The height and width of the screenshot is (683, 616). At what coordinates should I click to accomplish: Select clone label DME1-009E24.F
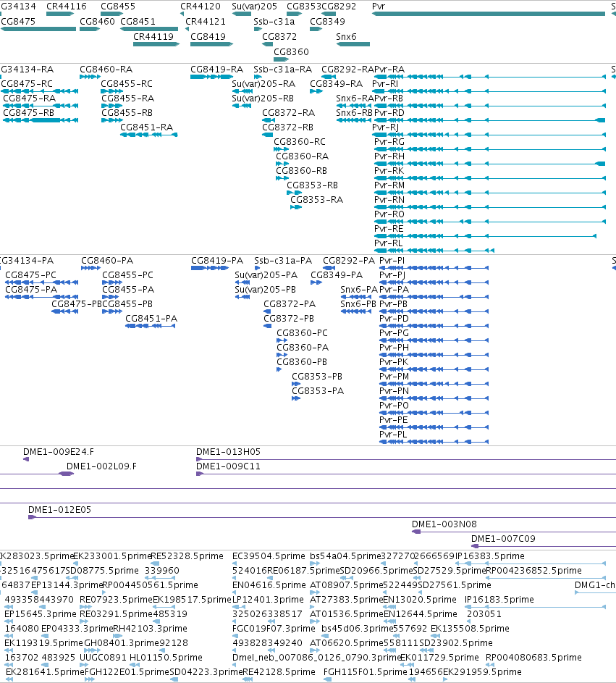coord(59,452)
